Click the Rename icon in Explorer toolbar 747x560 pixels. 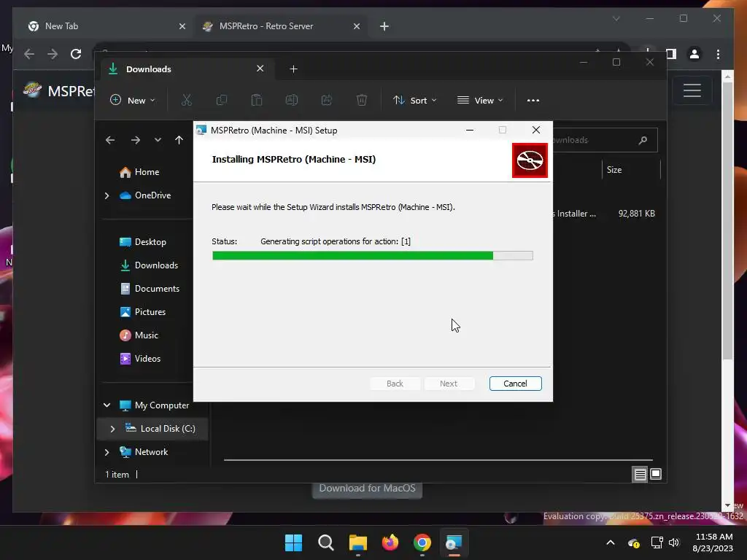coord(292,101)
